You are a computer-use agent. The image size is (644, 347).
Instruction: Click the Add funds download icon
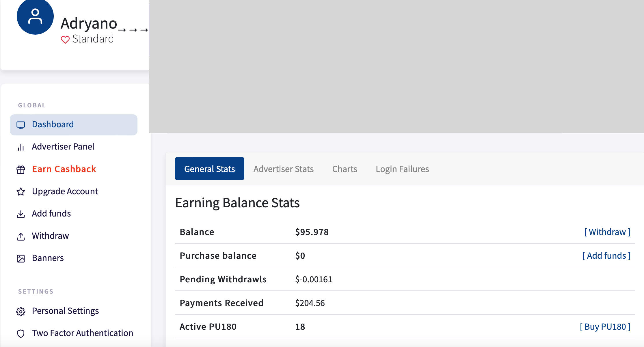point(21,214)
